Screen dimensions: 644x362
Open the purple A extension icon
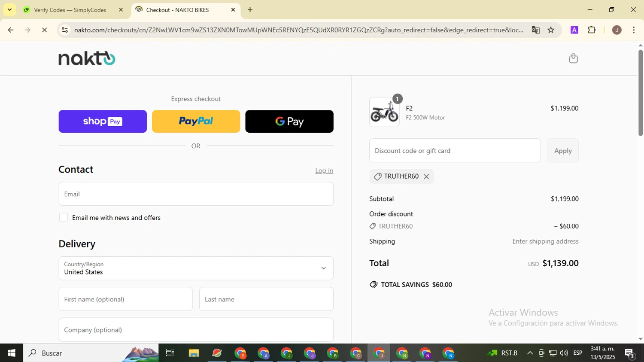click(574, 30)
